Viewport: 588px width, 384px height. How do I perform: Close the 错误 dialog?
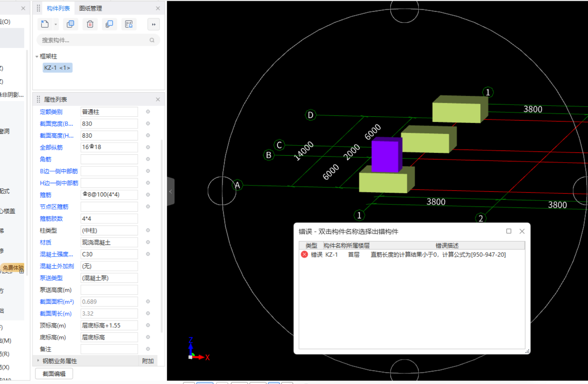[522, 231]
